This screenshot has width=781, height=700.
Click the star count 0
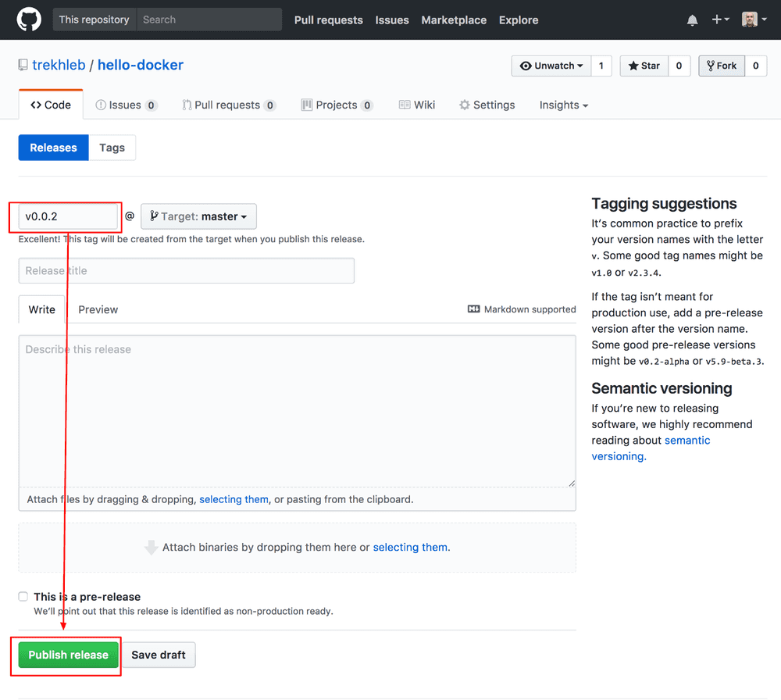pyautogui.click(x=679, y=66)
